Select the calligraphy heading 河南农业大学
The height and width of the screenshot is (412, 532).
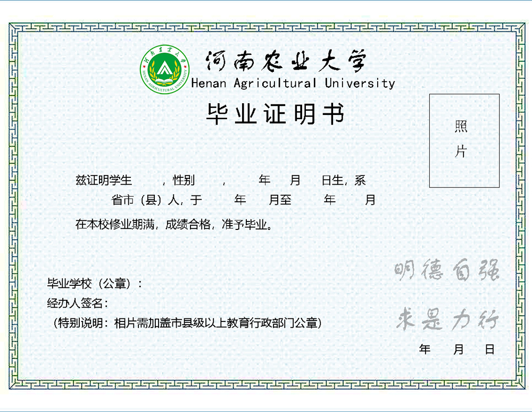(286, 61)
